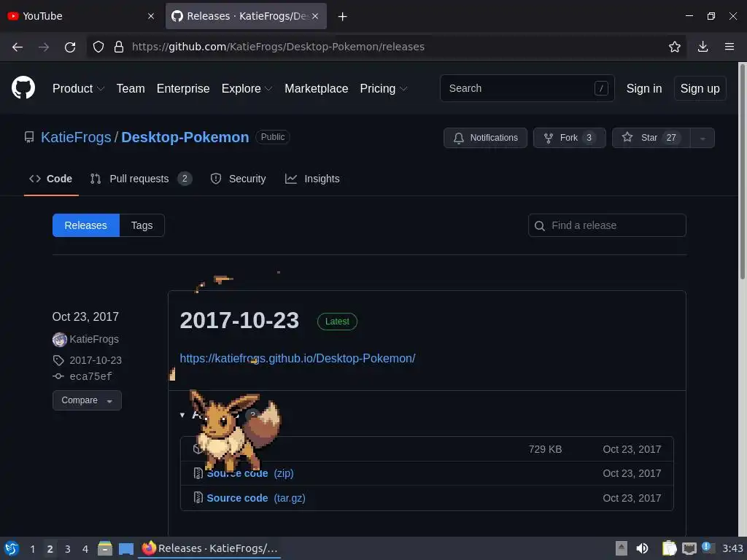
Task: Open the 2017-10-23 release title
Action: click(x=239, y=321)
